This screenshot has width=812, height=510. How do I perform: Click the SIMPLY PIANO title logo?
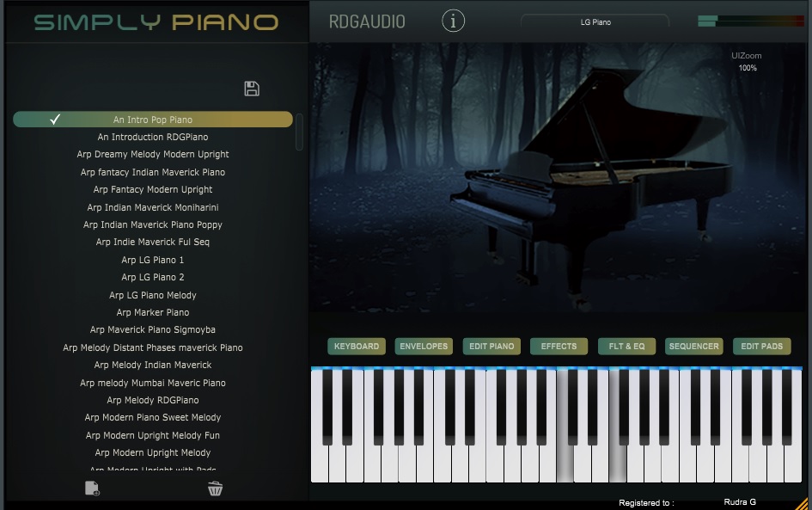click(x=156, y=22)
